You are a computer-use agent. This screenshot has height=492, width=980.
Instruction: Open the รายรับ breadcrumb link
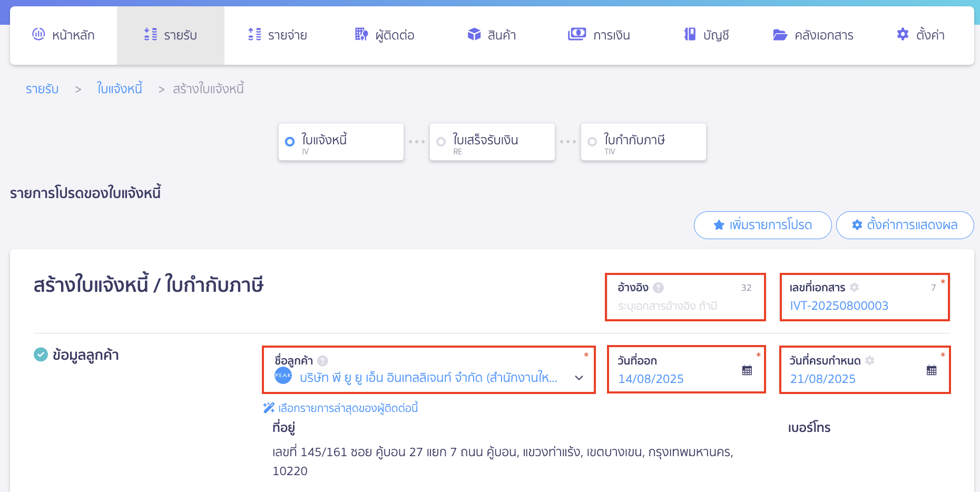42,88
